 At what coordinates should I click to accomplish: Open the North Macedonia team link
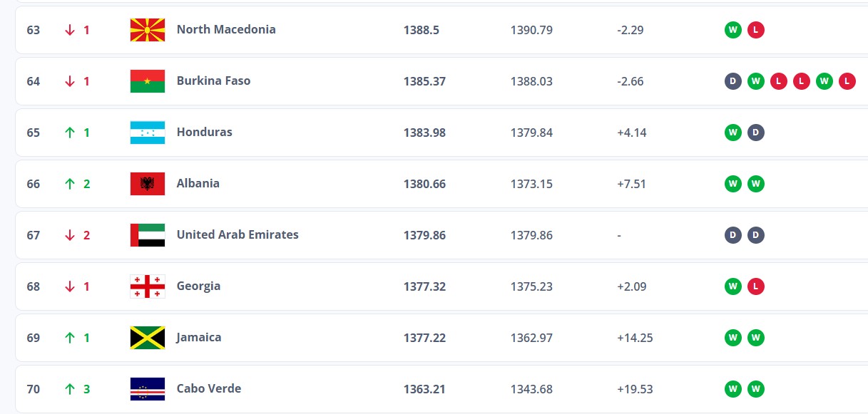[x=226, y=29]
